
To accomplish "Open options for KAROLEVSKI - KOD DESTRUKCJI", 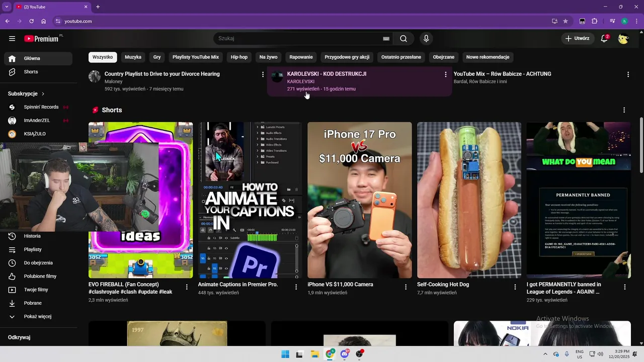I will pos(445,74).
